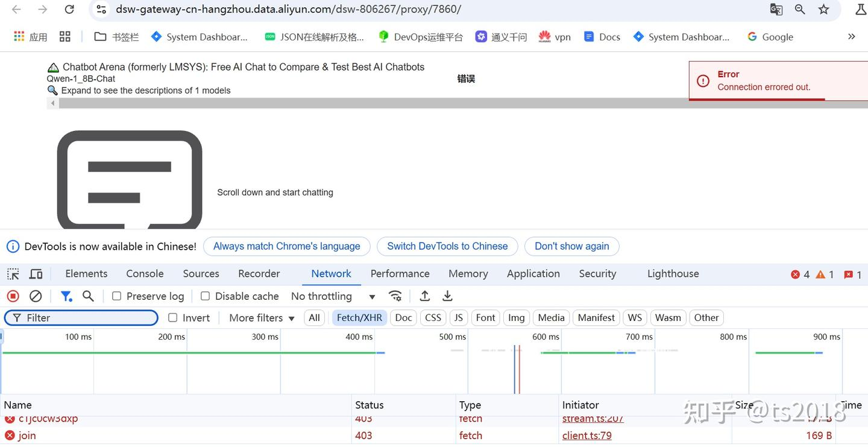The height and width of the screenshot is (447, 868).
Task: Select the Doc filter
Action: [x=404, y=318]
